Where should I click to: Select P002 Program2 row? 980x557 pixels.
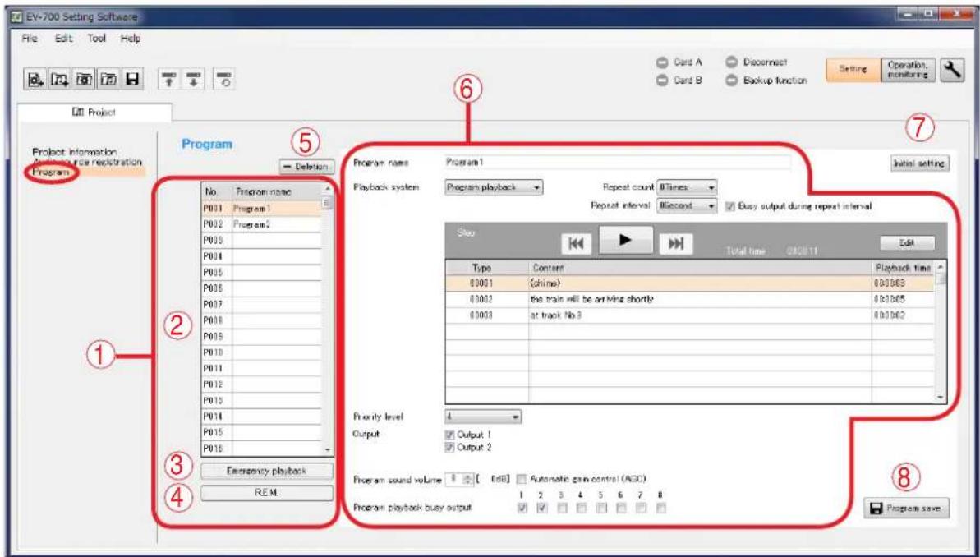pos(261,223)
